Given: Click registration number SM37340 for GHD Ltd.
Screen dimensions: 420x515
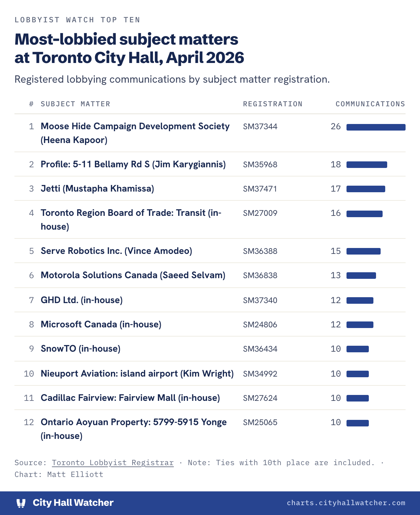Looking at the screenshot, I should point(260,300).
